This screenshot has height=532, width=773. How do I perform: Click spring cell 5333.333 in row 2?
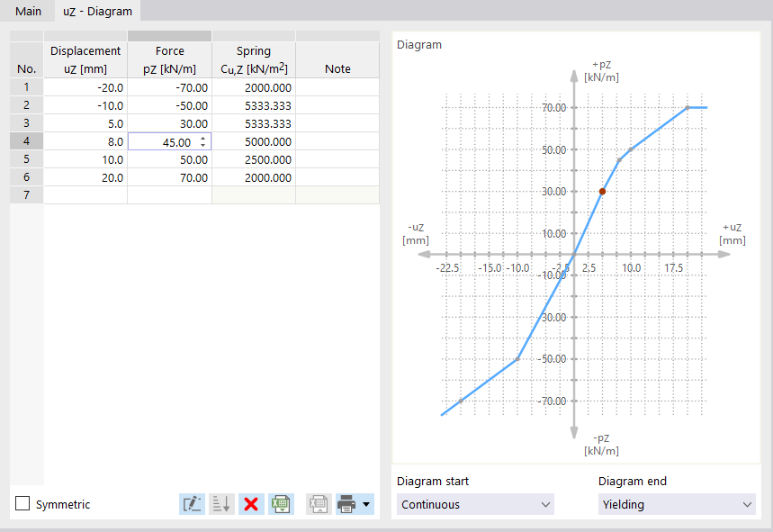point(254,105)
